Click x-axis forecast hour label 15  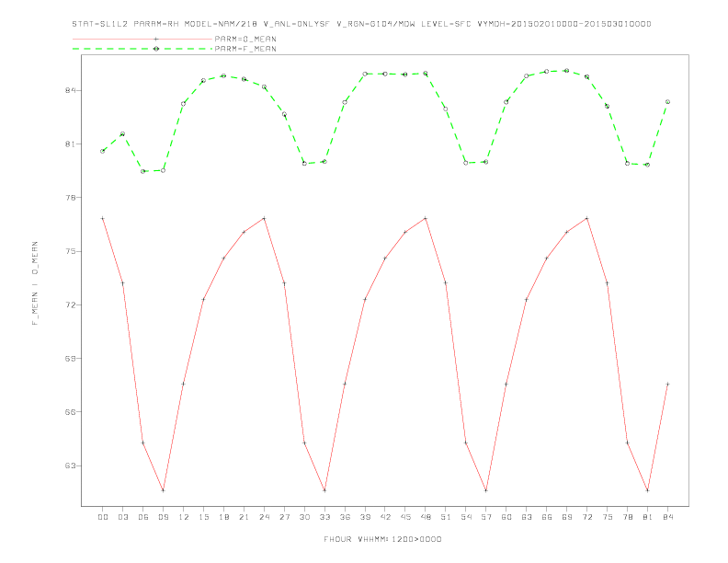point(203,517)
